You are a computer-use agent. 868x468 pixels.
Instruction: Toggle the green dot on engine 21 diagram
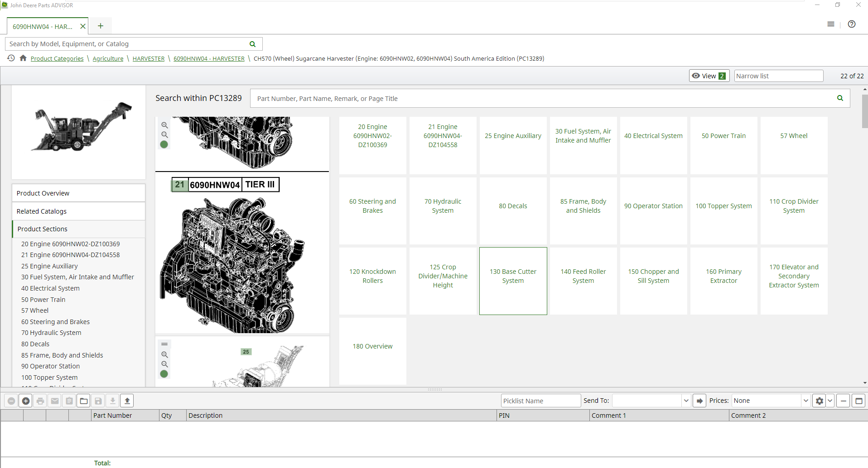pos(164,144)
